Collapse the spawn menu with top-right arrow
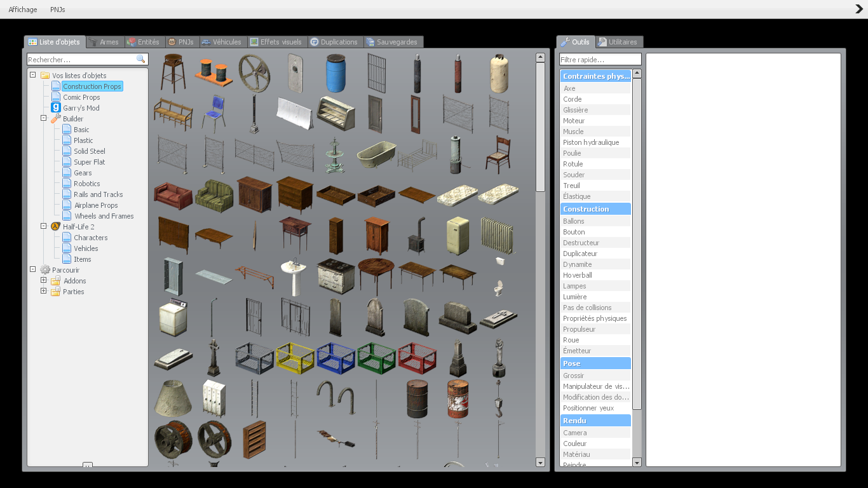 click(859, 9)
